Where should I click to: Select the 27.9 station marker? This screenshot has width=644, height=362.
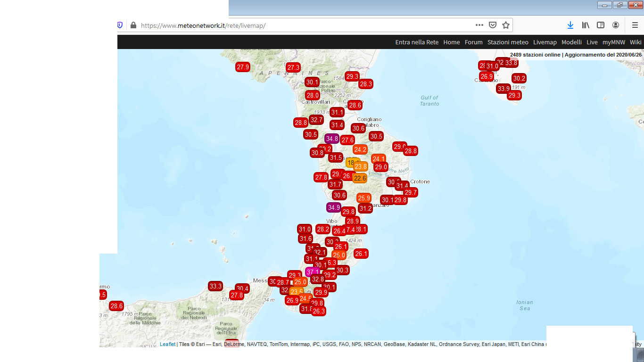point(243,67)
